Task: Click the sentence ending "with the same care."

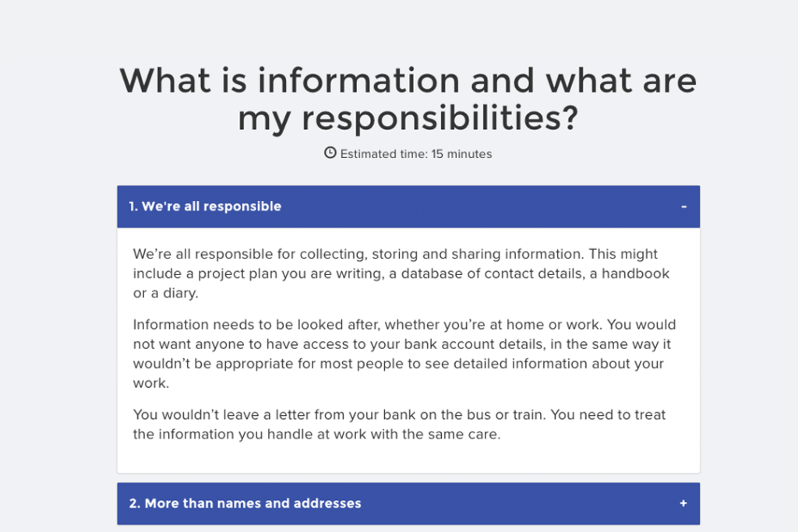Action: (x=316, y=435)
